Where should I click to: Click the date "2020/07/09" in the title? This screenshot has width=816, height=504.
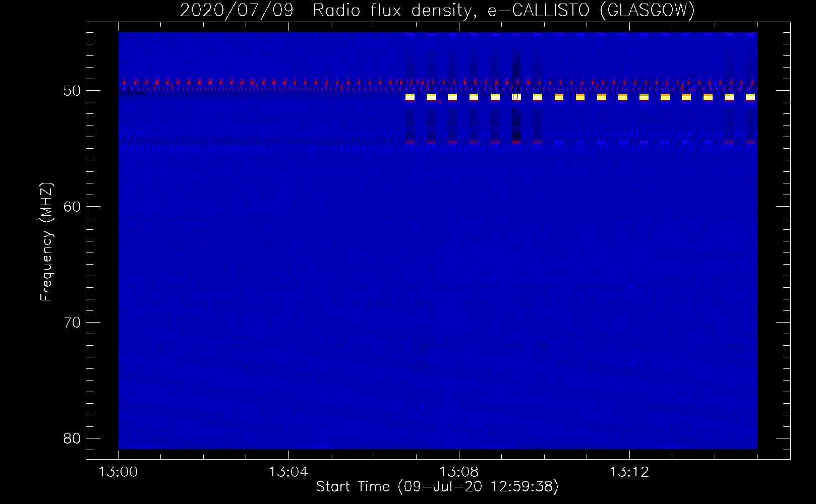click(237, 10)
